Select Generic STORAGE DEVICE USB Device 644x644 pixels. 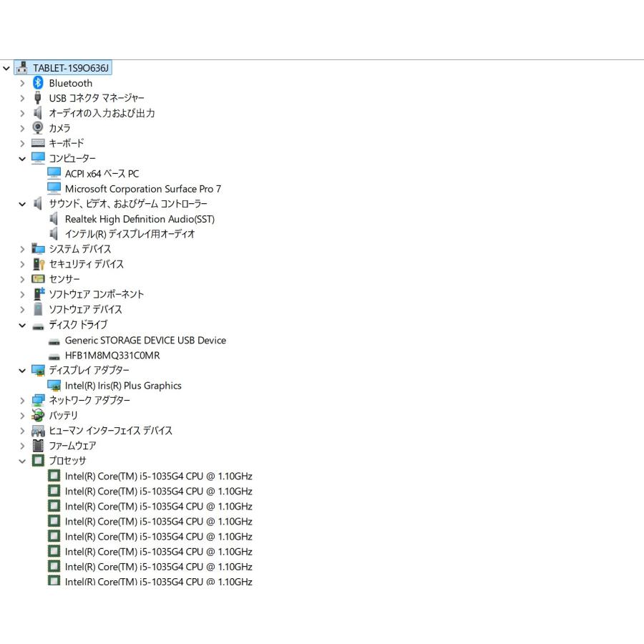[145, 340]
